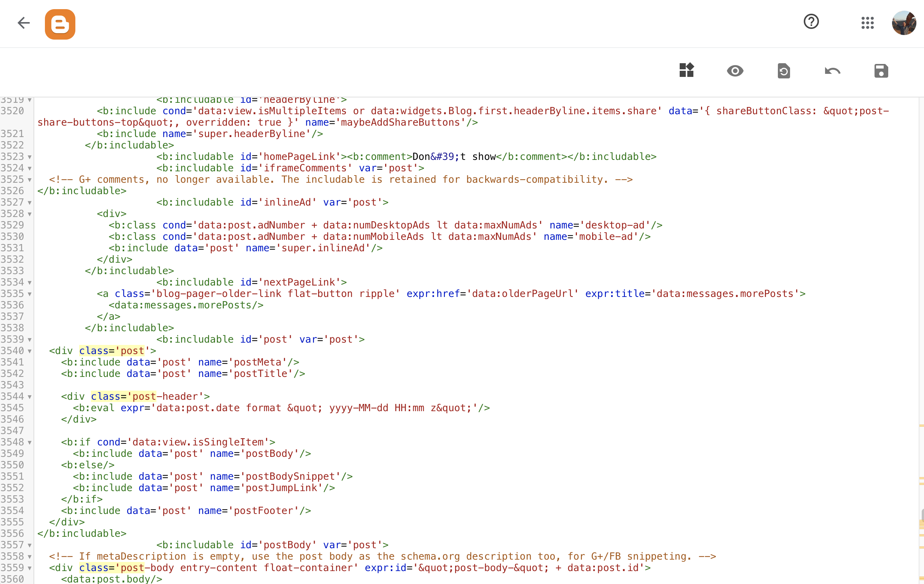The image size is (924, 584).
Task: Collapse code fold at line 3539
Action: (30, 340)
